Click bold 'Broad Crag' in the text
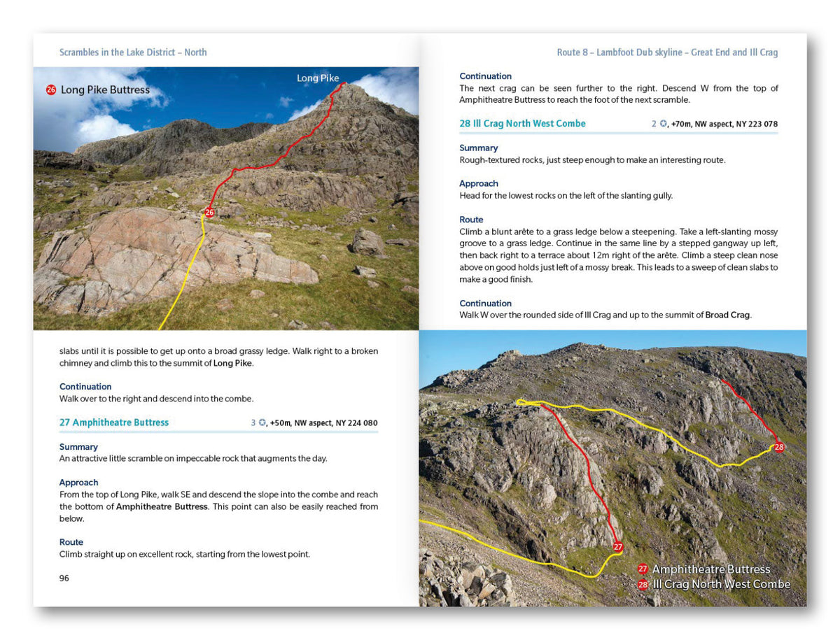The image size is (840, 640). point(727,315)
